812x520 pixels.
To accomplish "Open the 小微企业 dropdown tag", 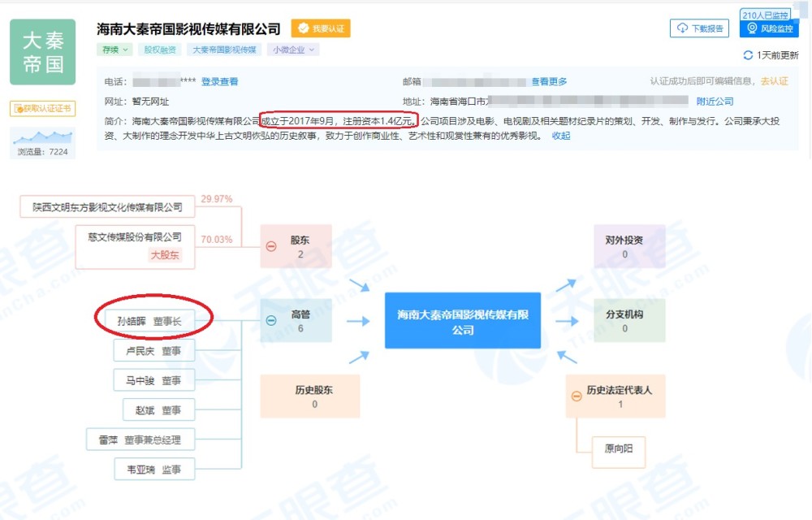I will [x=293, y=50].
